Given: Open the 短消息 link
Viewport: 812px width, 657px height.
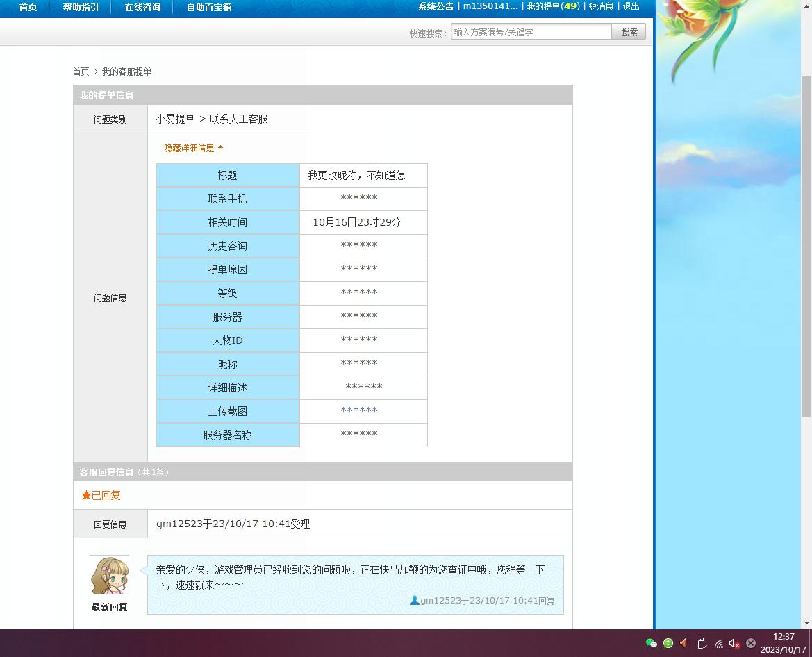Looking at the screenshot, I should pyautogui.click(x=602, y=6).
